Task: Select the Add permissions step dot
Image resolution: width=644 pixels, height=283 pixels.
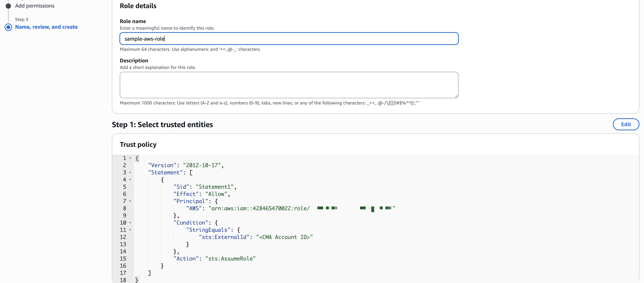Action: point(8,6)
